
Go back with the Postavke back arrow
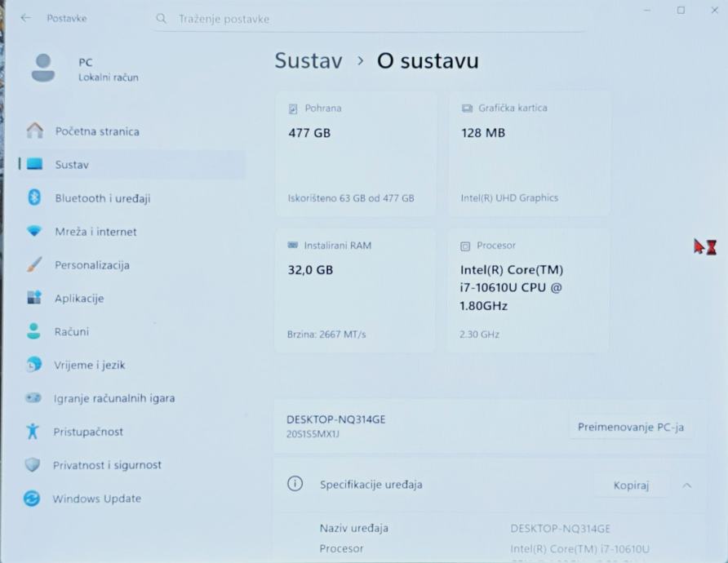25,18
